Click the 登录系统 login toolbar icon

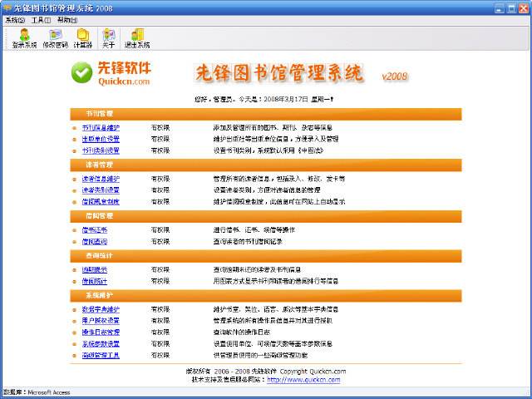24,38
